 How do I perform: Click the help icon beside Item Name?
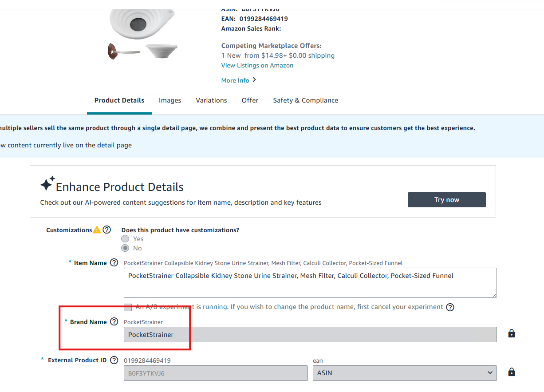[x=114, y=263]
